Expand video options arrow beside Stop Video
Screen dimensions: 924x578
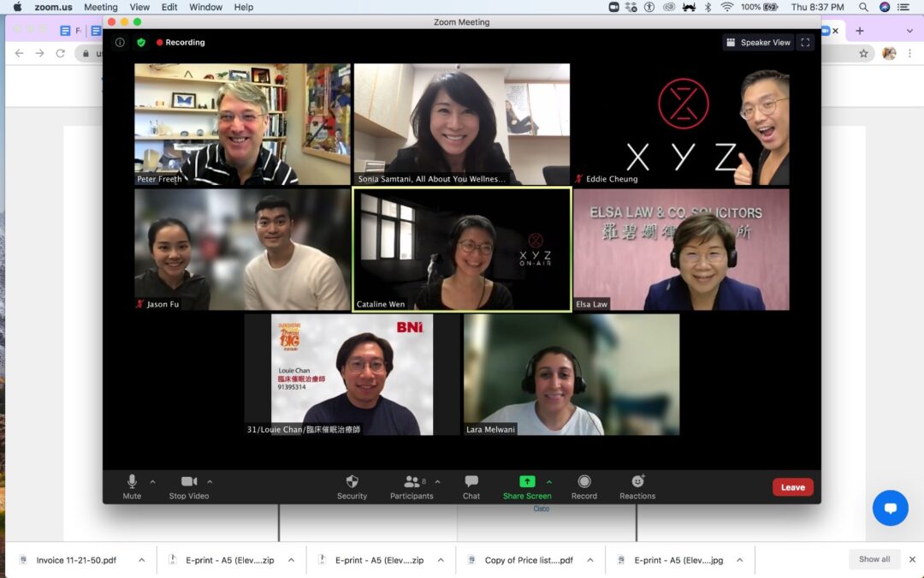[210, 481]
